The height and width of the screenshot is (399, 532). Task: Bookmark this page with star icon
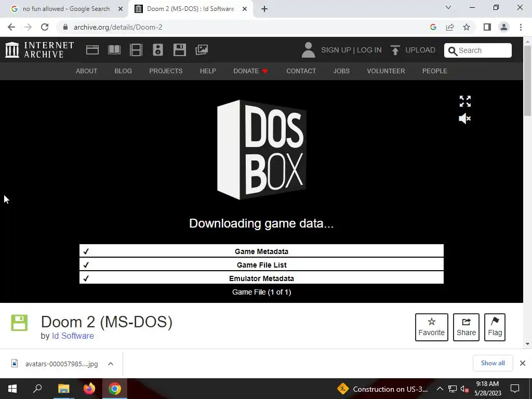pos(467,27)
